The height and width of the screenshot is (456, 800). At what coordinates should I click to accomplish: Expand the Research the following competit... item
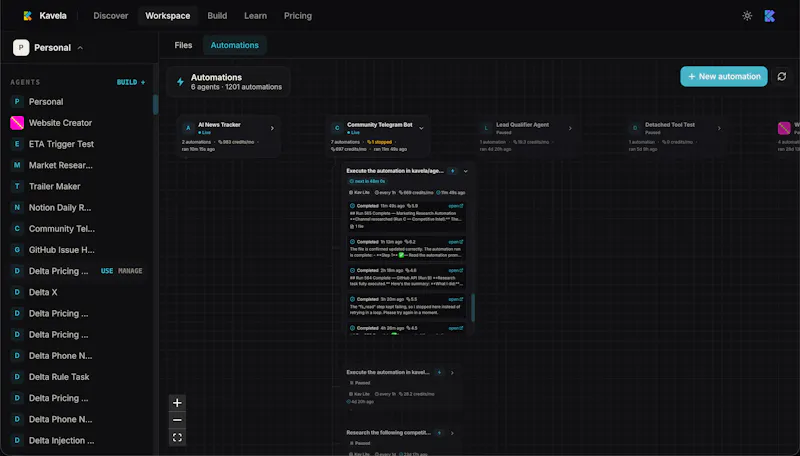452,433
